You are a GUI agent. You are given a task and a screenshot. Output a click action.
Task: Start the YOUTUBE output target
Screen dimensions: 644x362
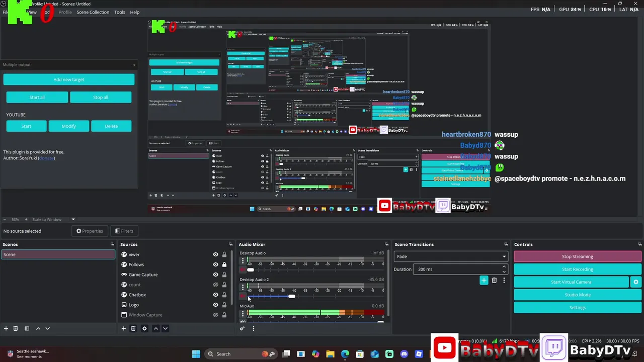pos(26,126)
